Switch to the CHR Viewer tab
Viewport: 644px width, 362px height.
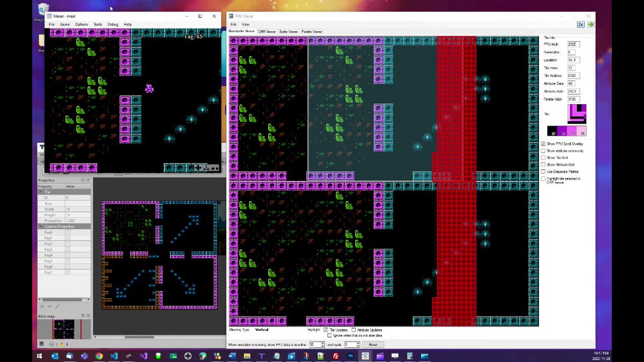[266, 32]
